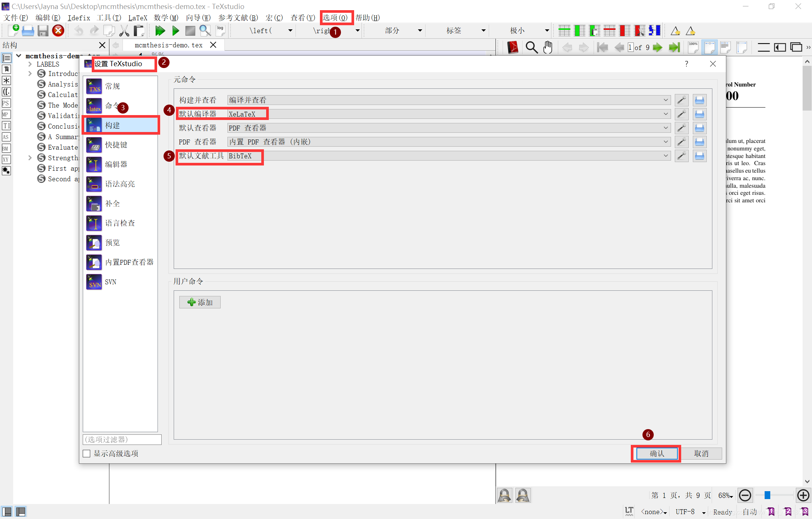Click the PDF page number field
Image resolution: width=812 pixels, height=519 pixels.
(630, 47)
